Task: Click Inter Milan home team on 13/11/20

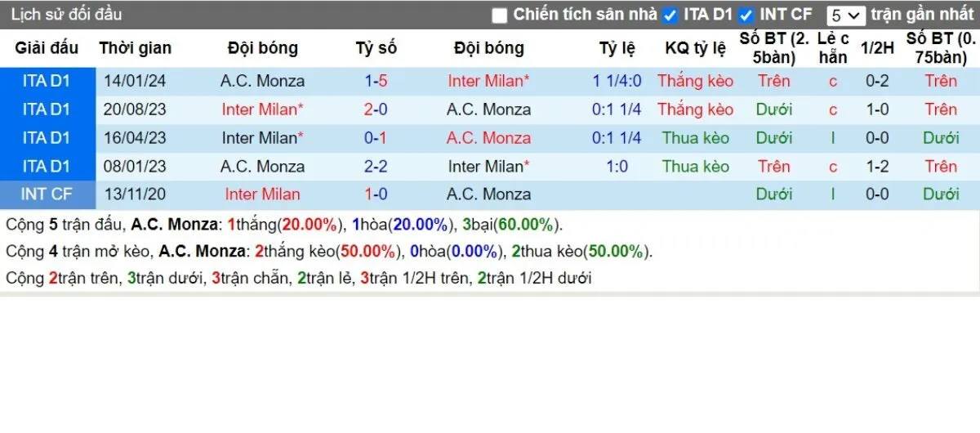Action: click(x=262, y=194)
